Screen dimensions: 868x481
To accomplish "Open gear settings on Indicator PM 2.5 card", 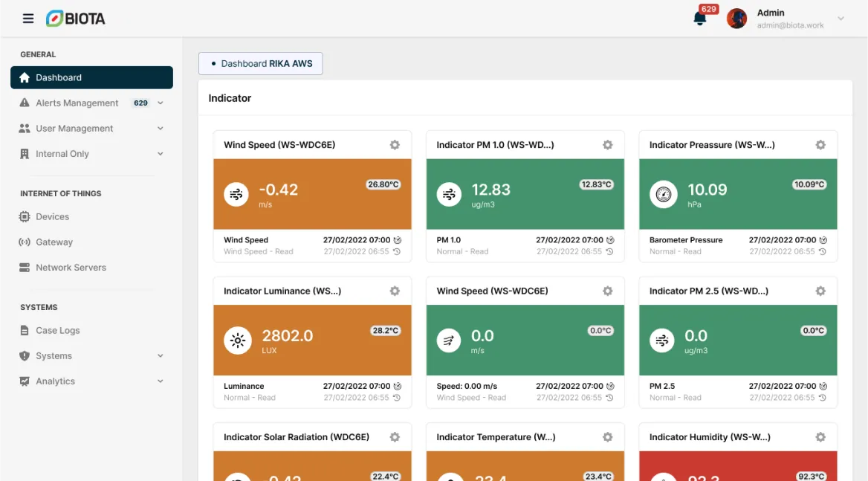I will 820,291.
